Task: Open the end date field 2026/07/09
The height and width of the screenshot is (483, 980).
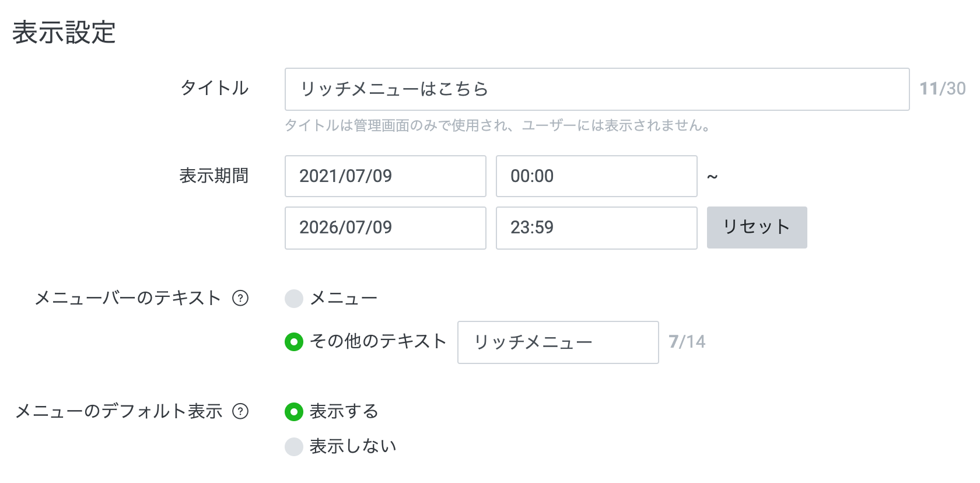Action: [x=385, y=228]
